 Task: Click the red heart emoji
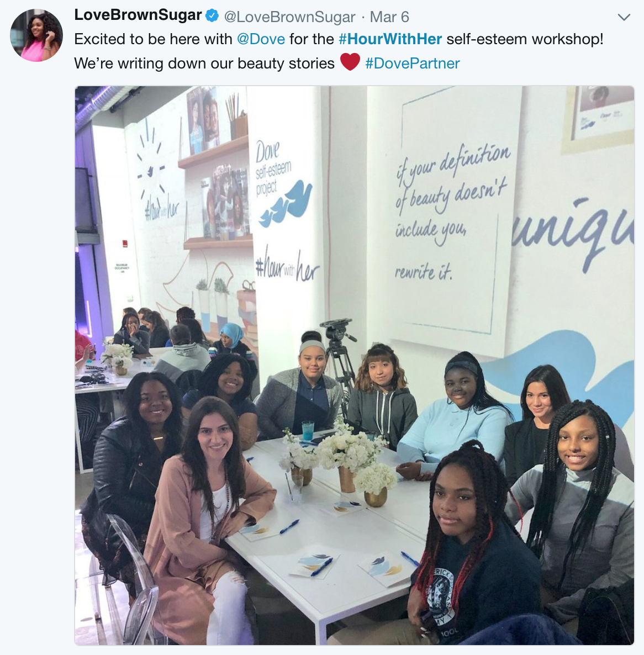(350, 62)
